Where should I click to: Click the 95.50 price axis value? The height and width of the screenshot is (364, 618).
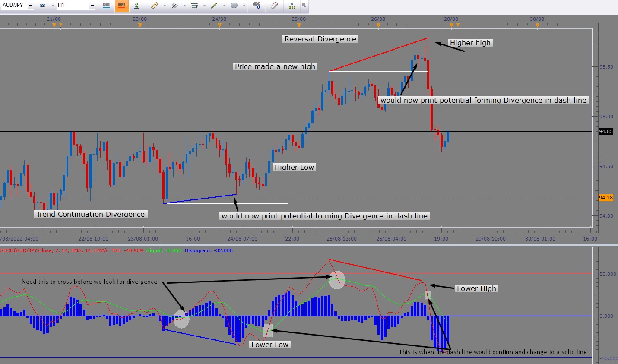click(606, 67)
